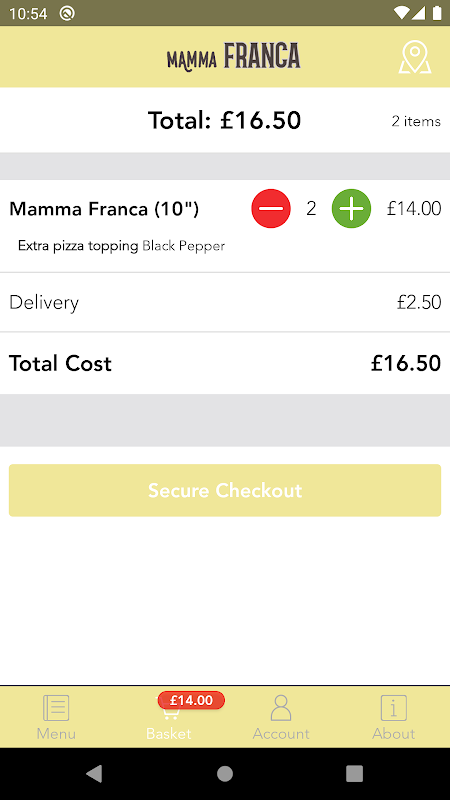Tap the Android recent apps square
Screen dimensions: 450x800
point(355,774)
